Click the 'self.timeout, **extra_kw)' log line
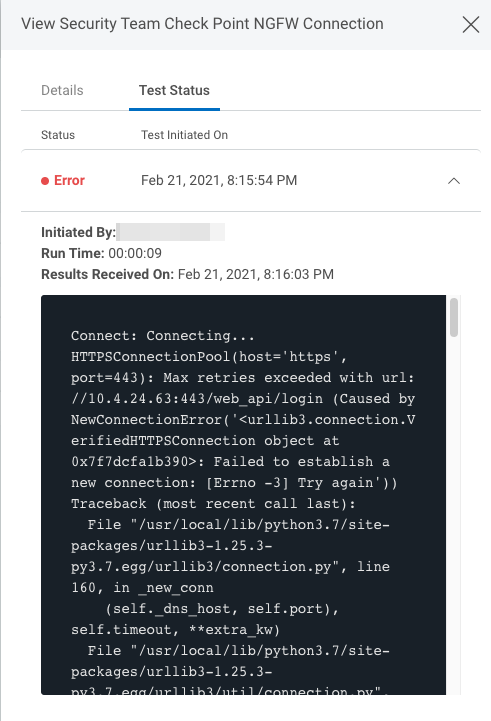Screen dimensions: 491x721 click(175, 629)
